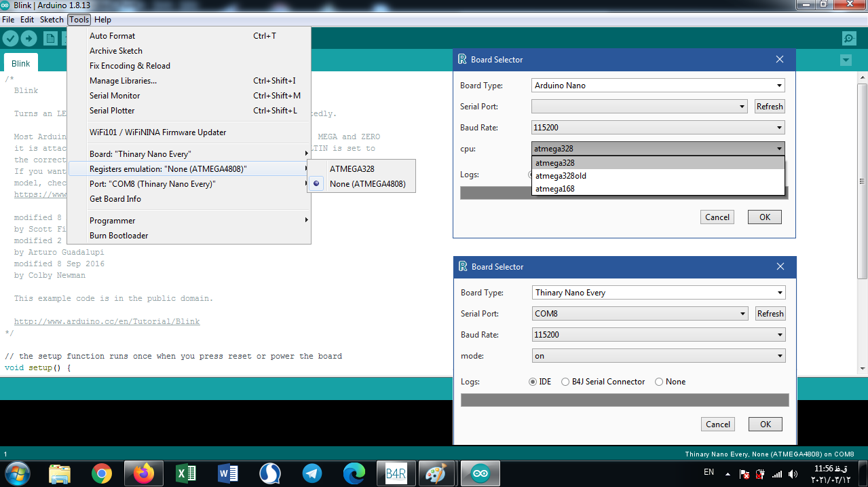This screenshot has height=487, width=868.
Task: Open the mode dropdown set to on
Action: (658, 356)
